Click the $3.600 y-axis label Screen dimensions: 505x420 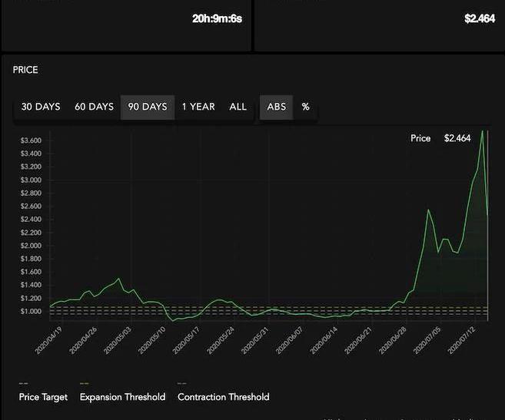coord(32,141)
